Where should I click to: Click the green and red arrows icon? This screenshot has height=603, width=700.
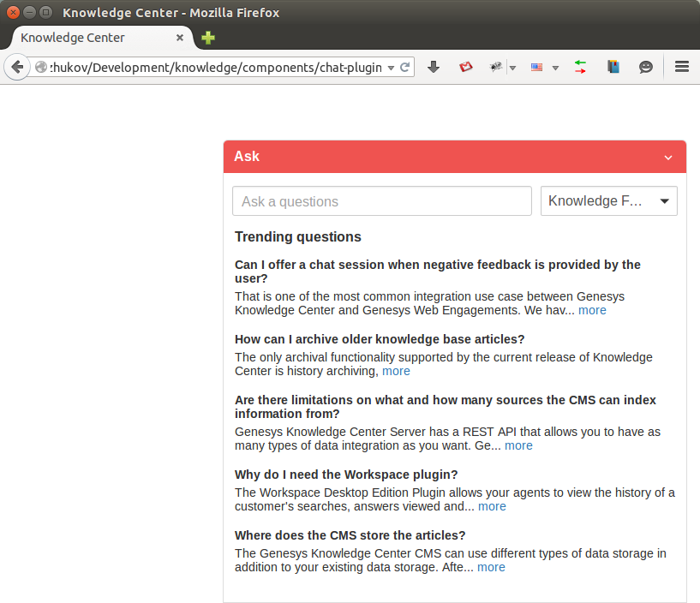(580, 67)
